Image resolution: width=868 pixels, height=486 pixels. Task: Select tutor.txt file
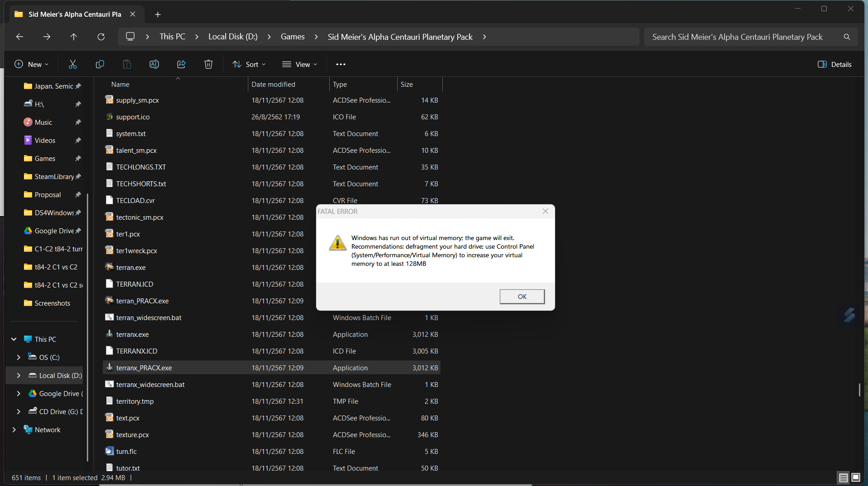271,468
